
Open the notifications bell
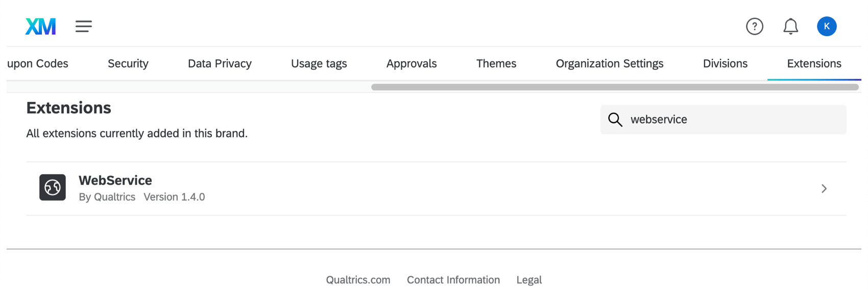pos(790,27)
